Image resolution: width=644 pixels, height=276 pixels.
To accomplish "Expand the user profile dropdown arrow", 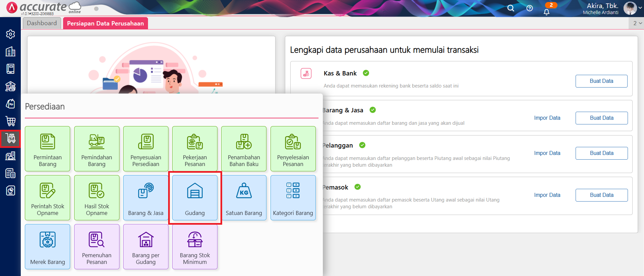I will pyautogui.click(x=640, y=8).
